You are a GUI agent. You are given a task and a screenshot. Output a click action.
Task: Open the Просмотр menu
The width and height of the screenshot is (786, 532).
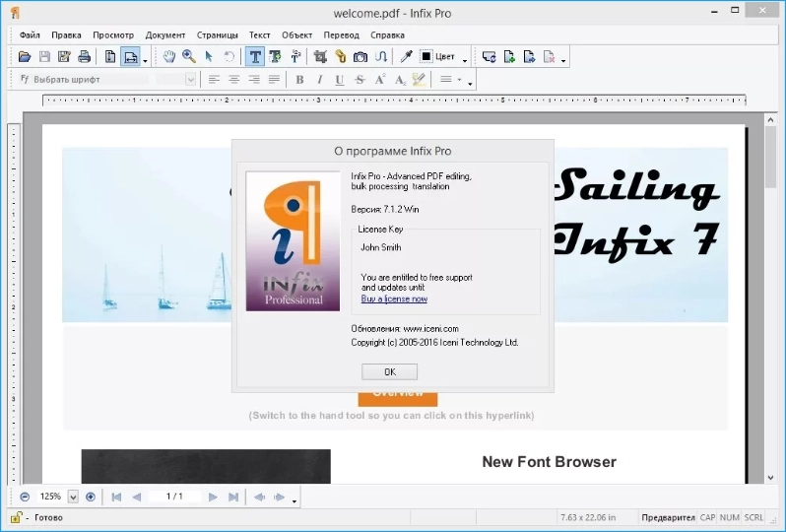point(113,35)
